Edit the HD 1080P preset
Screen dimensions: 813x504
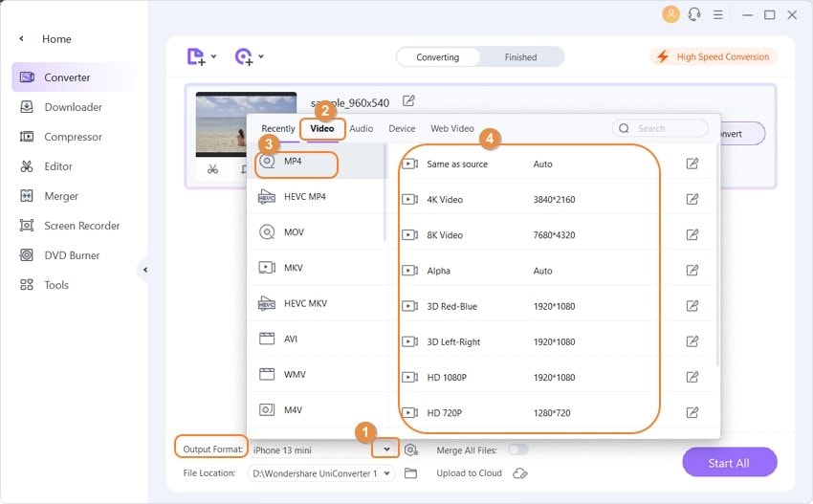click(692, 377)
